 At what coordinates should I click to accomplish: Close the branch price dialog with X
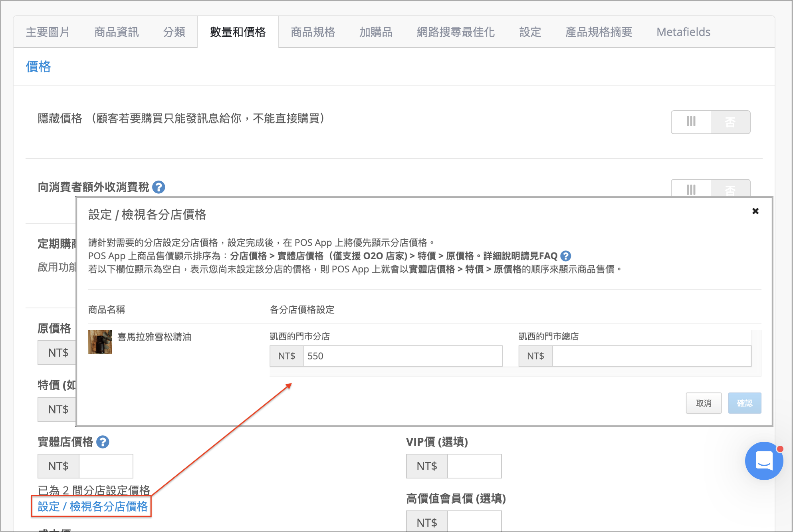(x=755, y=211)
